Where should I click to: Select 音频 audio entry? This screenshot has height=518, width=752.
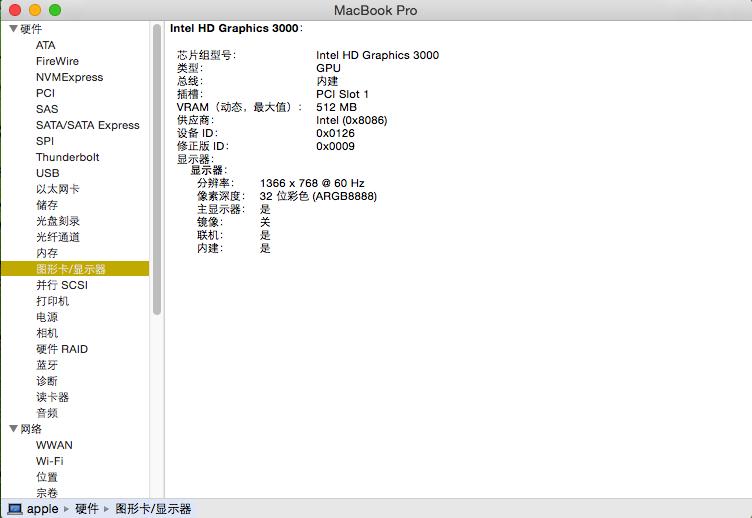point(47,413)
